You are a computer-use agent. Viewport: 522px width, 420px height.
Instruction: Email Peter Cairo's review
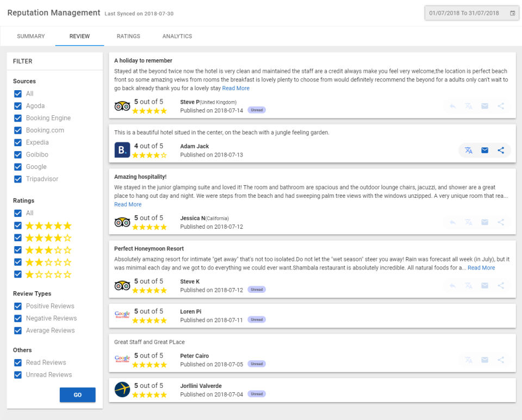(x=484, y=360)
